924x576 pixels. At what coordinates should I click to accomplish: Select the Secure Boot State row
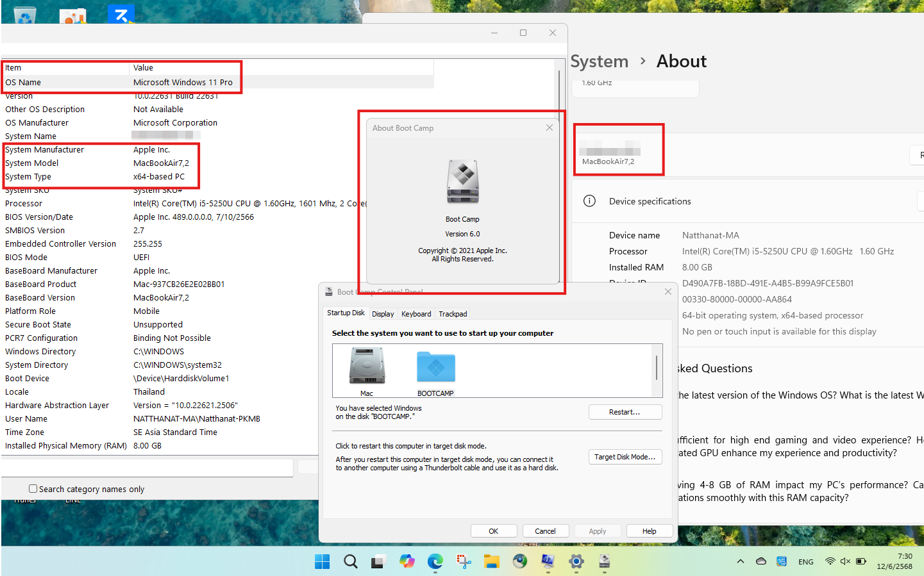tap(217, 324)
